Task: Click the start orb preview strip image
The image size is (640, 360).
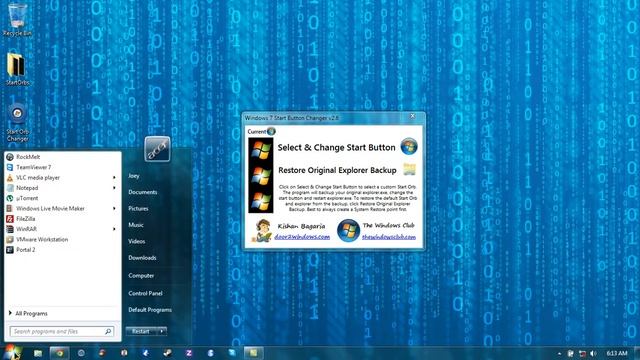Action: point(261,175)
